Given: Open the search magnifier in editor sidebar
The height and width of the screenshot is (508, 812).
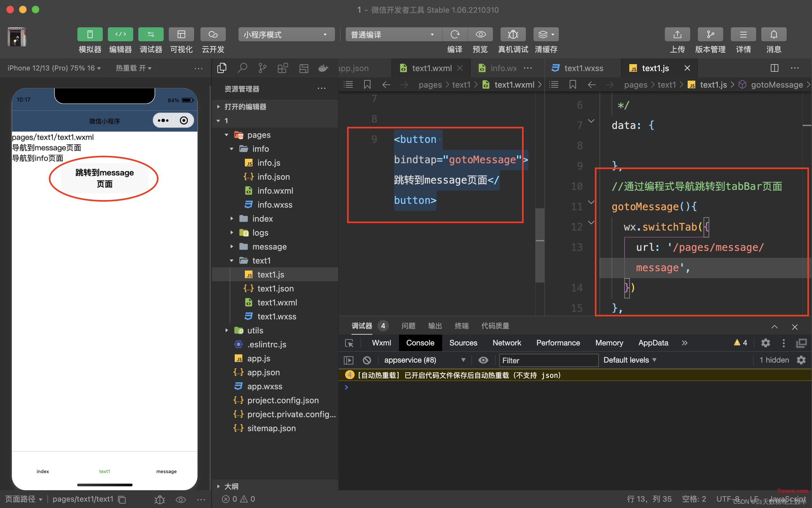Looking at the screenshot, I should click(x=242, y=68).
